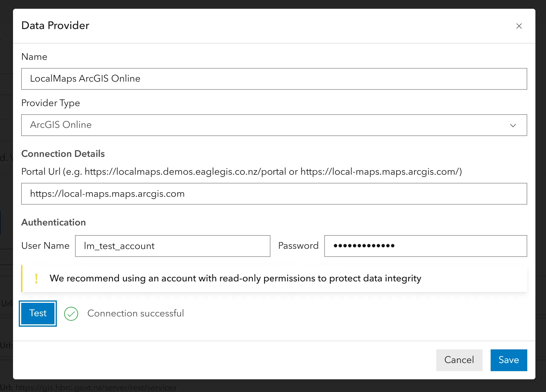Cancel the Data Provider dialog

[x=459, y=360]
